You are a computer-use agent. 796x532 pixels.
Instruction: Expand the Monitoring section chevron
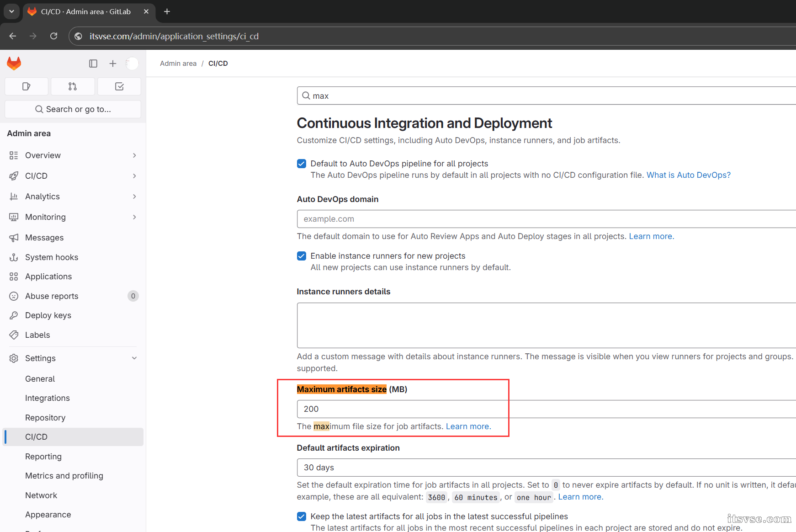134,217
